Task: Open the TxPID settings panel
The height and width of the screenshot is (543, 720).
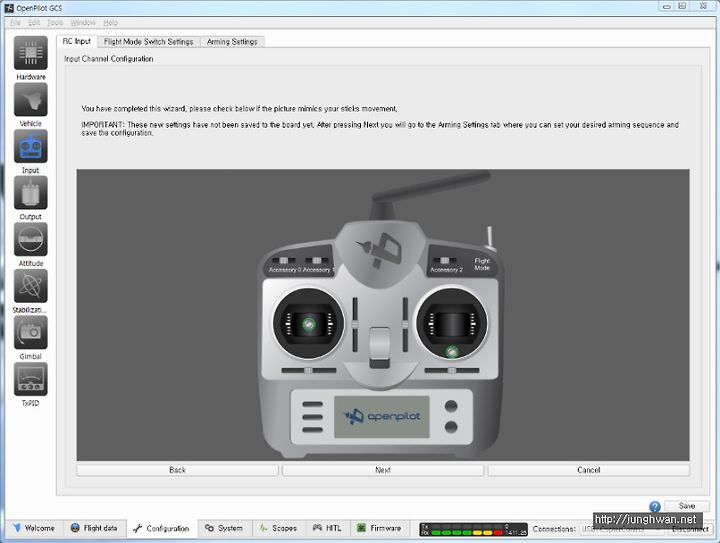Action: [x=31, y=379]
